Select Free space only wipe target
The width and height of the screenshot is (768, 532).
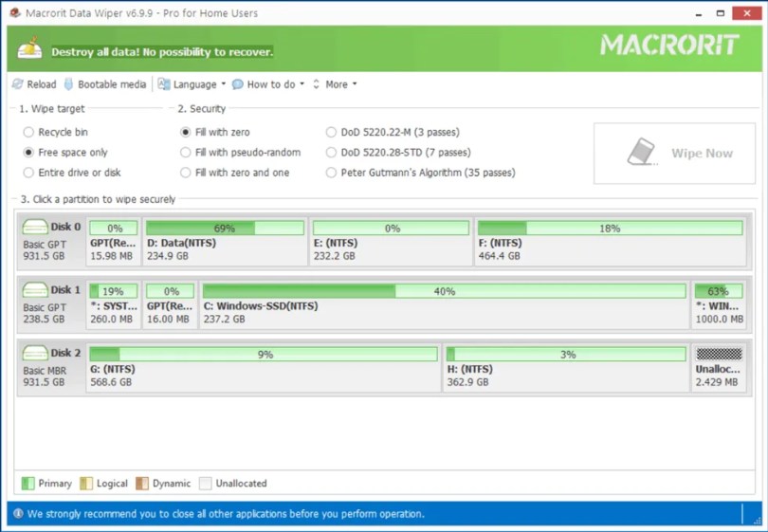coord(28,153)
